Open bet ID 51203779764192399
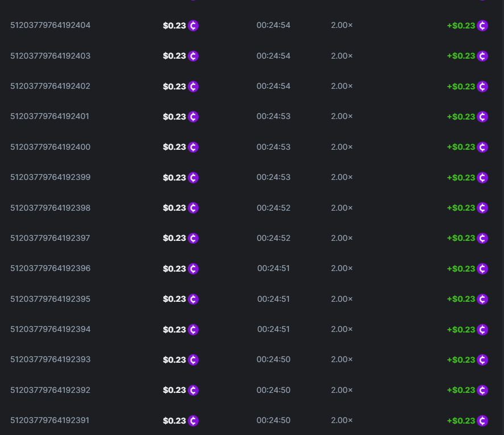This screenshot has width=504, height=435. (50, 177)
